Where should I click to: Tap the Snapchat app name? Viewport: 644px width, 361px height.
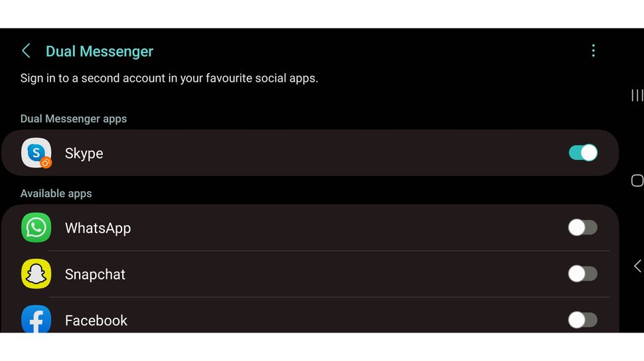95,275
